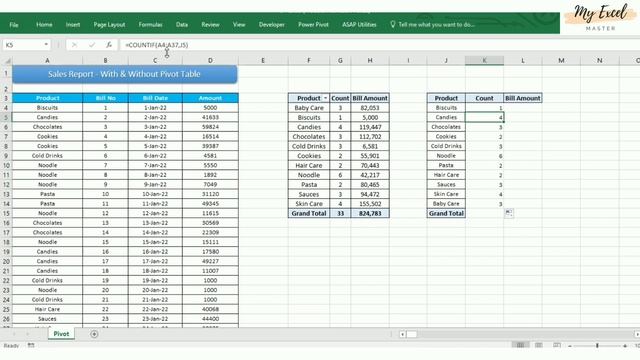Click 10-Jan-22 date cell

point(155,194)
